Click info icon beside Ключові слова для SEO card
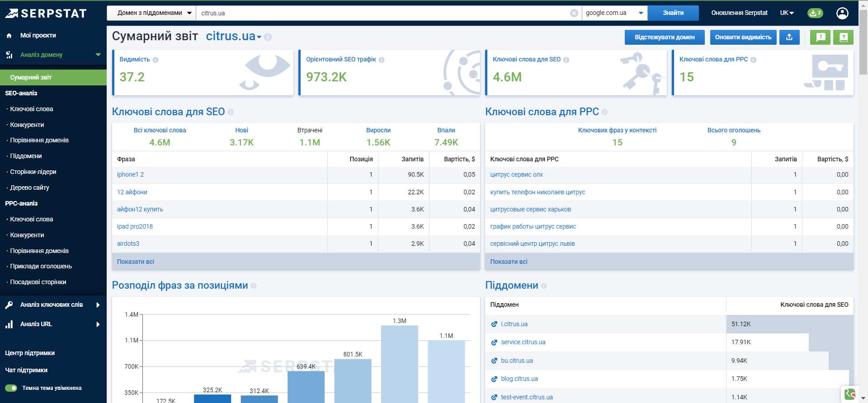This screenshot has width=868, height=403. (x=566, y=60)
